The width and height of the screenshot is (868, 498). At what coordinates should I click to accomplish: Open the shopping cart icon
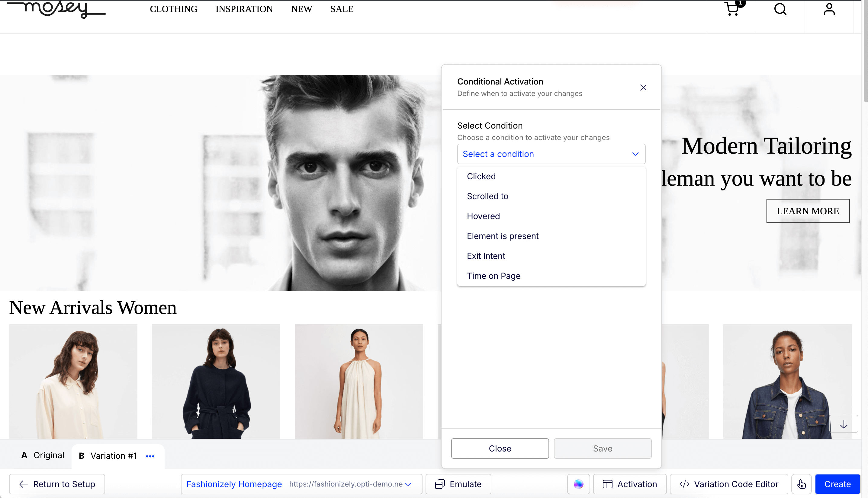tap(732, 9)
